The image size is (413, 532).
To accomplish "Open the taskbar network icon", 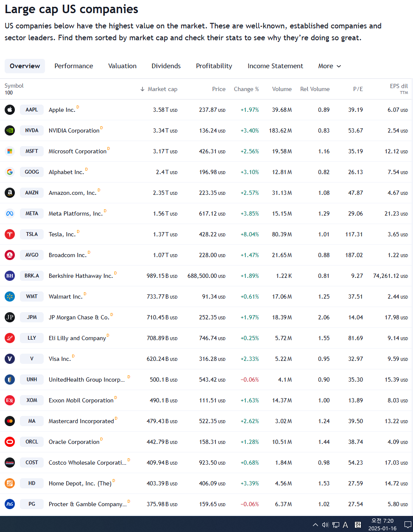I will click(335, 525).
